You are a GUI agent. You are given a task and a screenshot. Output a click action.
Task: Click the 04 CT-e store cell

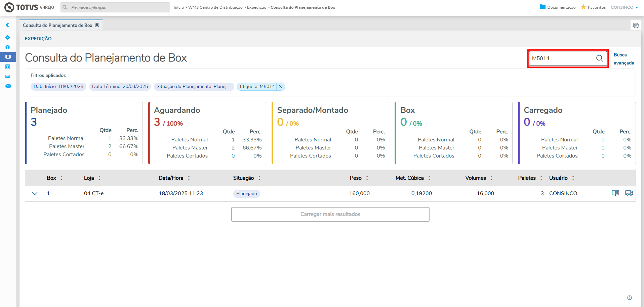pyautogui.click(x=94, y=193)
